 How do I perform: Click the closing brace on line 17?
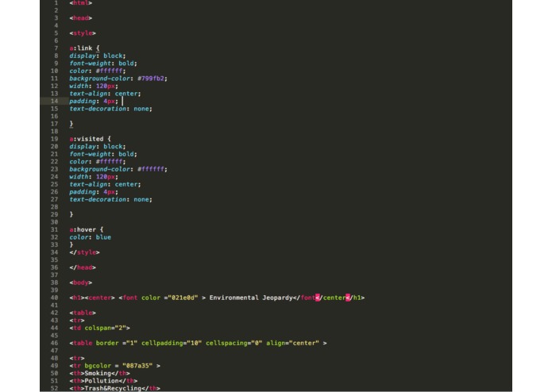71,124
